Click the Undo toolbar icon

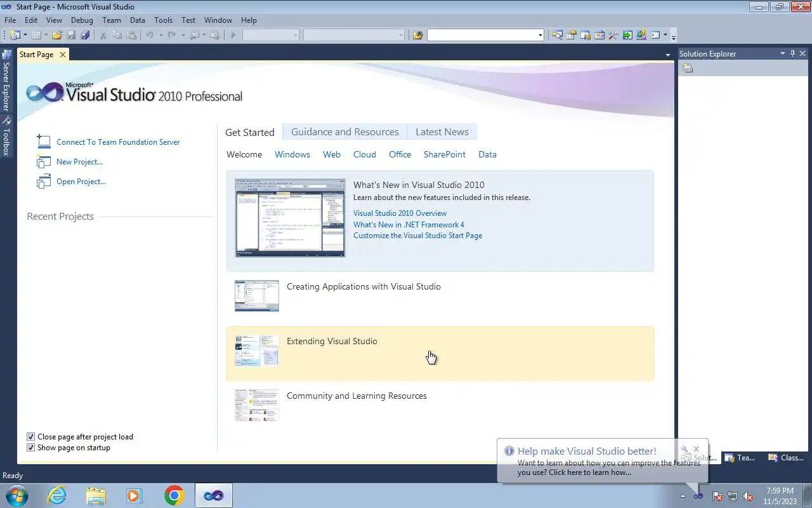pyautogui.click(x=150, y=35)
